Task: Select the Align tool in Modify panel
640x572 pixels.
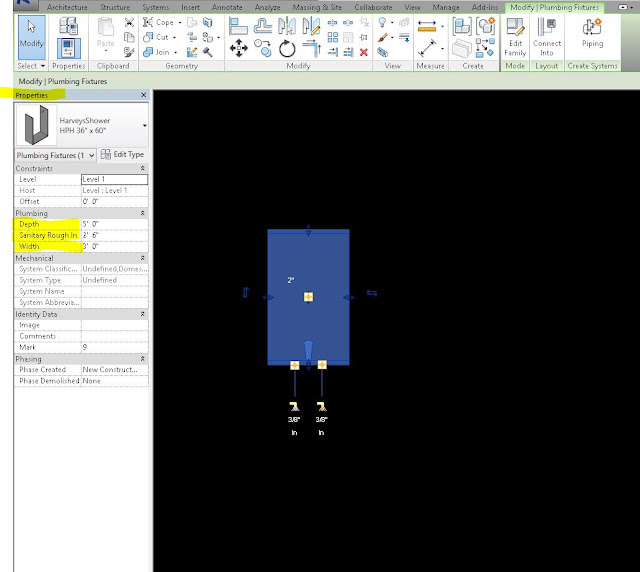Action: click(238, 26)
